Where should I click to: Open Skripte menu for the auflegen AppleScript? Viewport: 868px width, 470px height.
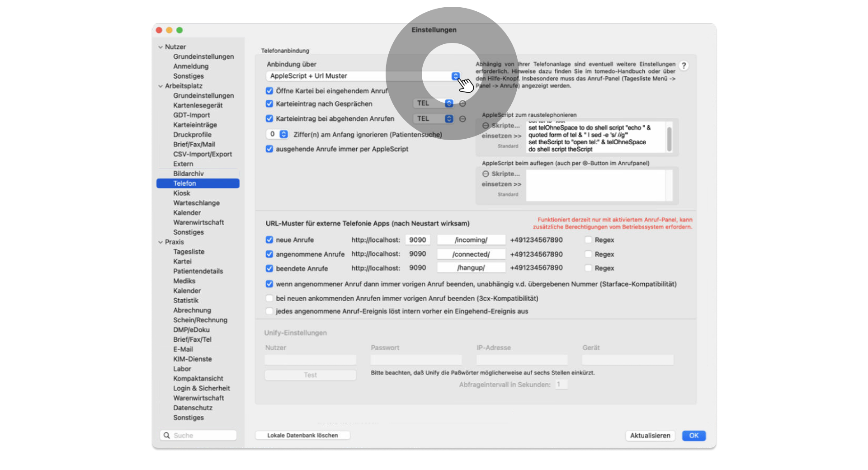(501, 174)
